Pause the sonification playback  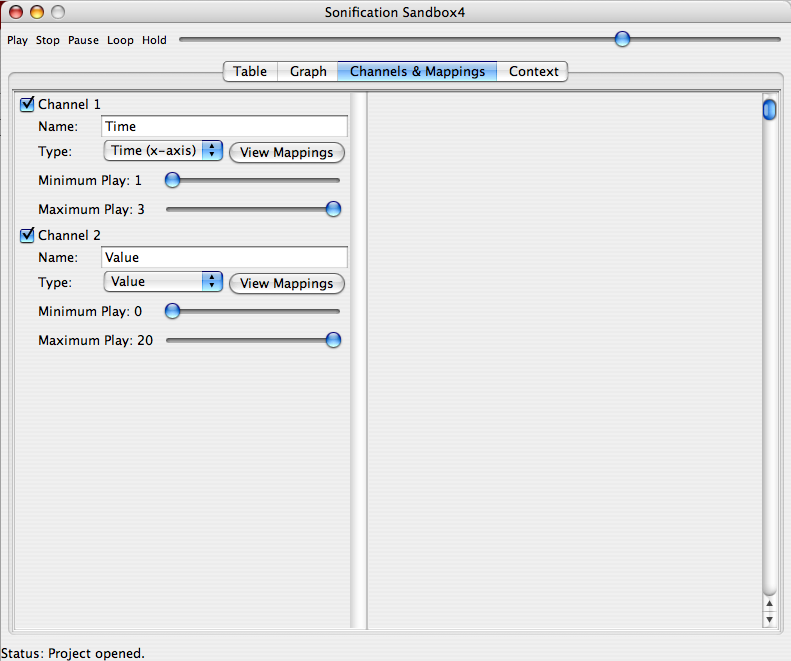pos(83,40)
